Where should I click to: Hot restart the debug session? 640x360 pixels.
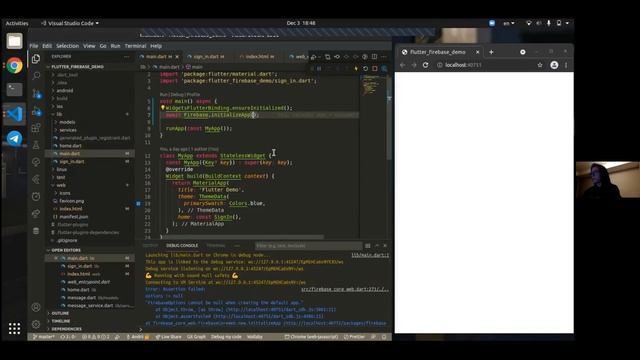pos(365,68)
